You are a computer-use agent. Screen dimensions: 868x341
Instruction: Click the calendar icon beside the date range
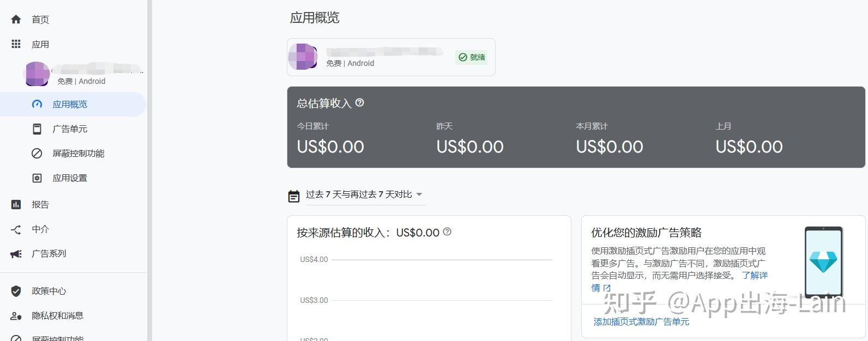(294, 196)
